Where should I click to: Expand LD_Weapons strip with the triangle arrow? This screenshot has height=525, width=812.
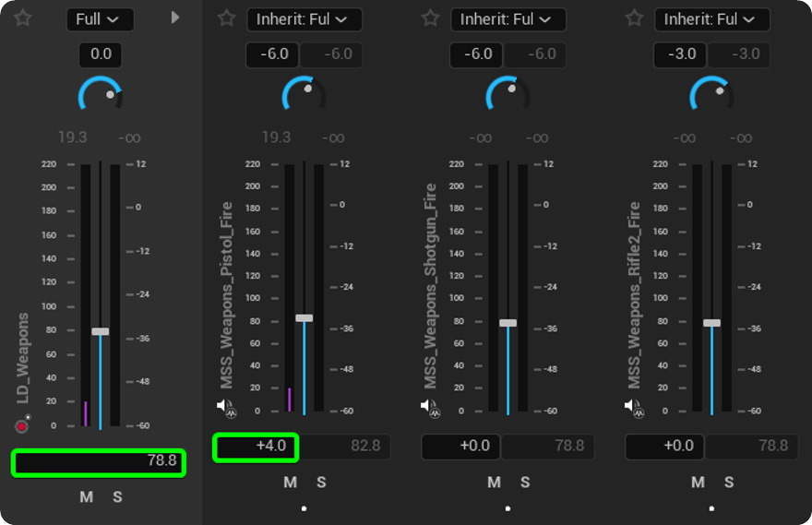[x=175, y=18]
